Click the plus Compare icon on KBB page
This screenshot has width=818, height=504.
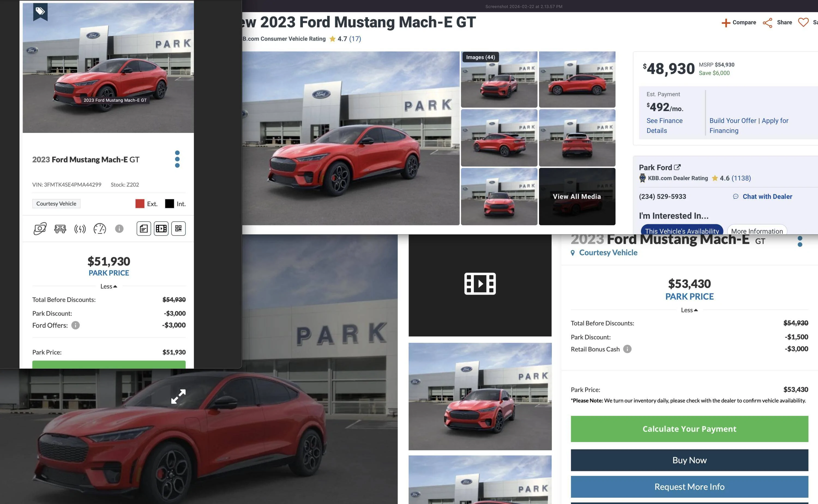[x=726, y=23]
